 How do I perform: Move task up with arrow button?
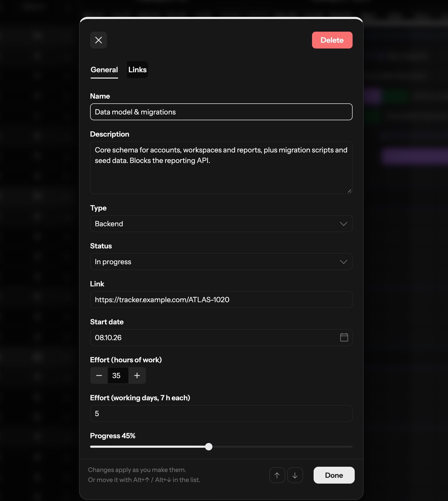coord(277,475)
